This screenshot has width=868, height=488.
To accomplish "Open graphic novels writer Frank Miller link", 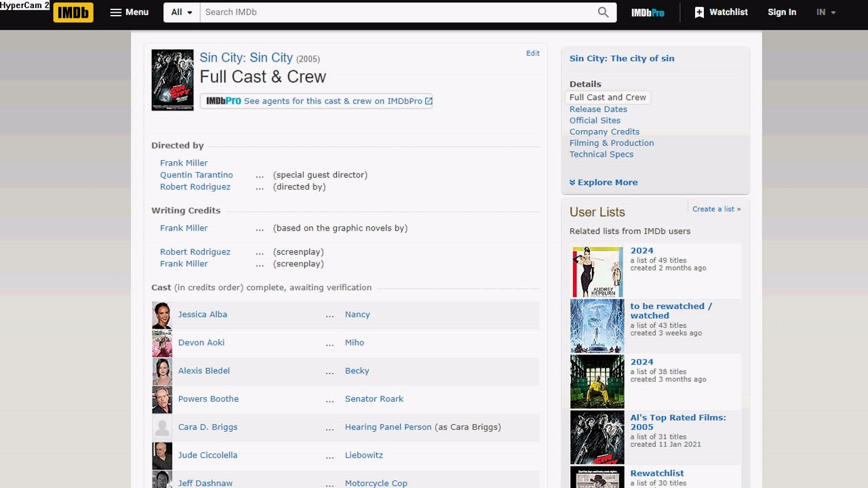I will [184, 228].
